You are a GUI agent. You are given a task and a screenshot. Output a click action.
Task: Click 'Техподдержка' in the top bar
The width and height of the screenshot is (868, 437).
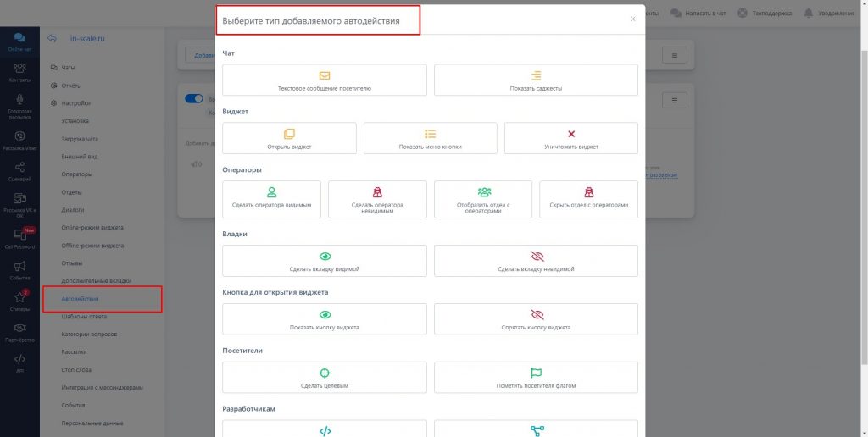[x=766, y=13]
